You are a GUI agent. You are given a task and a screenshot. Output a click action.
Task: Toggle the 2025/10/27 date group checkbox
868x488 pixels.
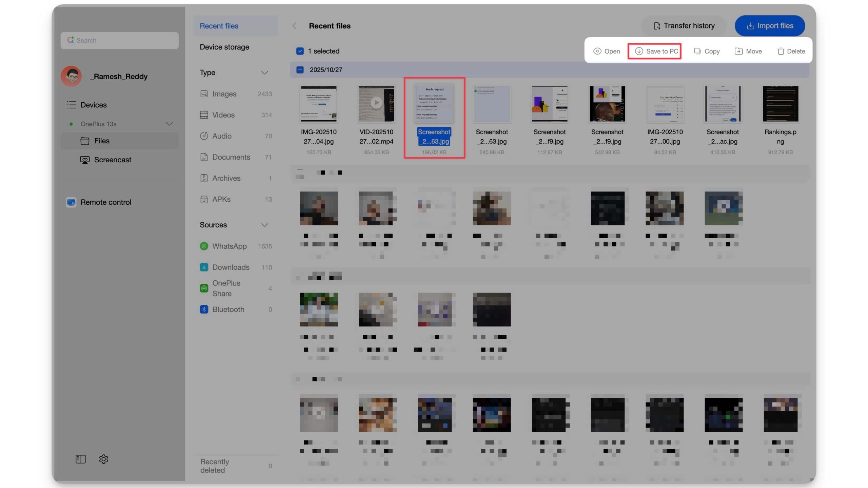[300, 69]
